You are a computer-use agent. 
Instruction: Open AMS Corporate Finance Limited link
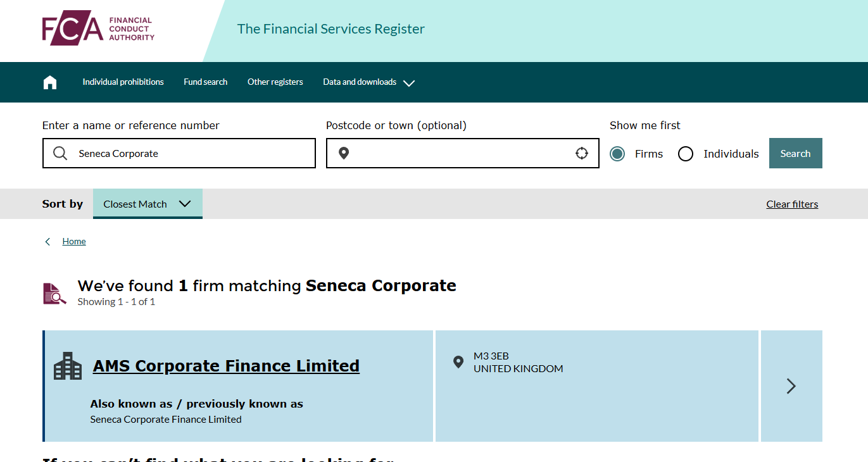[226, 366]
